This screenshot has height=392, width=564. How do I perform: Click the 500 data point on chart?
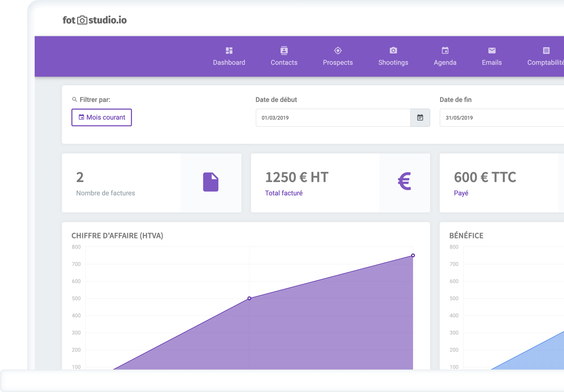click(249, 298)
